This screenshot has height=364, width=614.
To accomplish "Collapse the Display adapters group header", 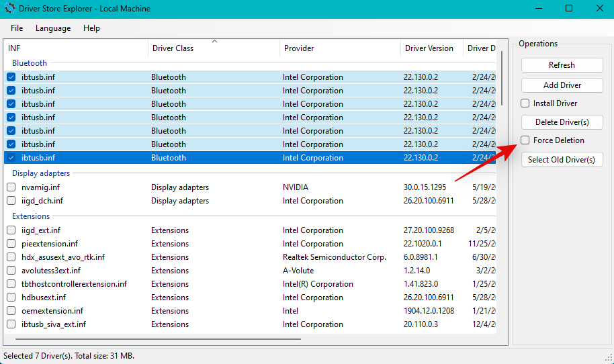I will [x=41, y=173].
